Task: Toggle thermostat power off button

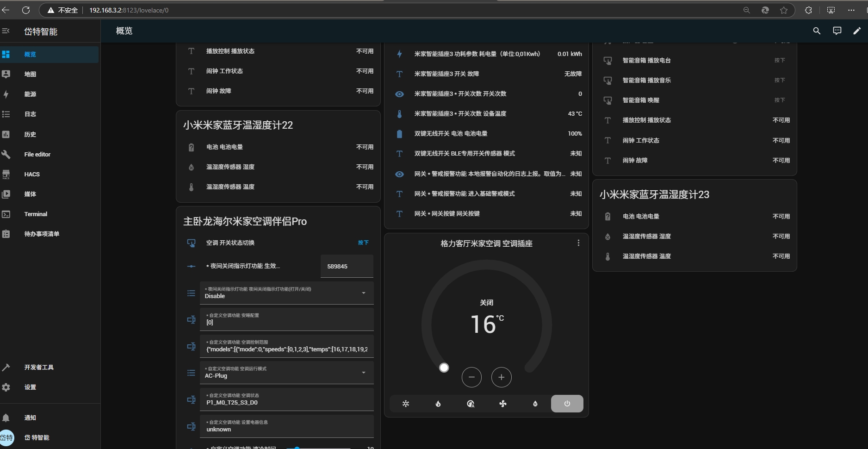Action: tap(567, 404)
